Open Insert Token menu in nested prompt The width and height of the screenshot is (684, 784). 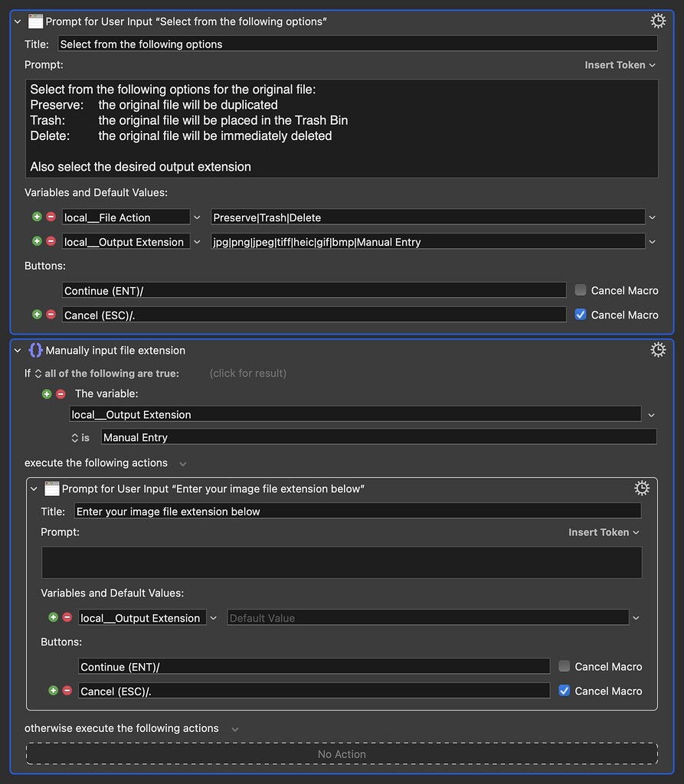click(604, 532)
